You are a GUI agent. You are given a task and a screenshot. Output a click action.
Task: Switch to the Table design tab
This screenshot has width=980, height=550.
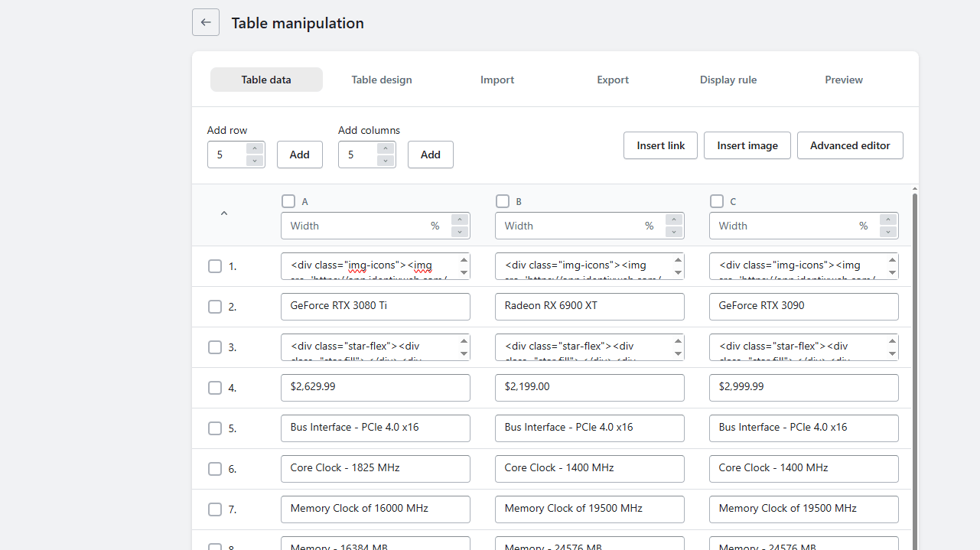pyautogui.click(x=382, y=80)
